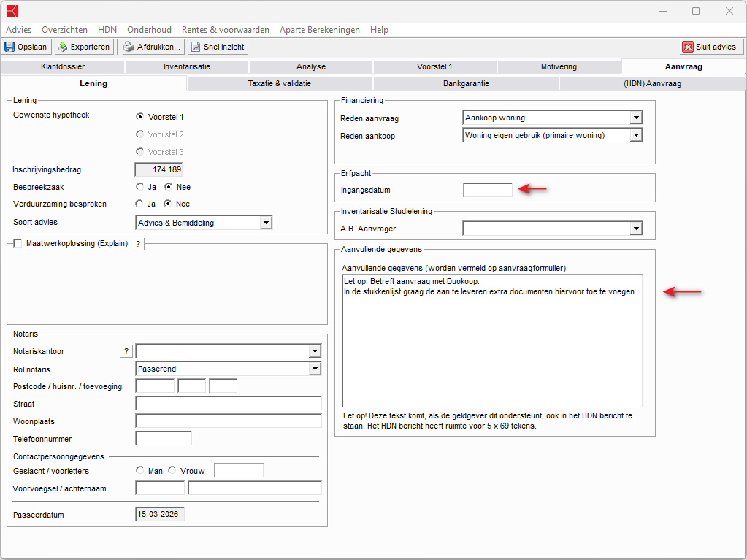Viewport: 747px width, 560px height.
Task: Choose Man for contactpersoon geslacht
Action: pos(139,470)
